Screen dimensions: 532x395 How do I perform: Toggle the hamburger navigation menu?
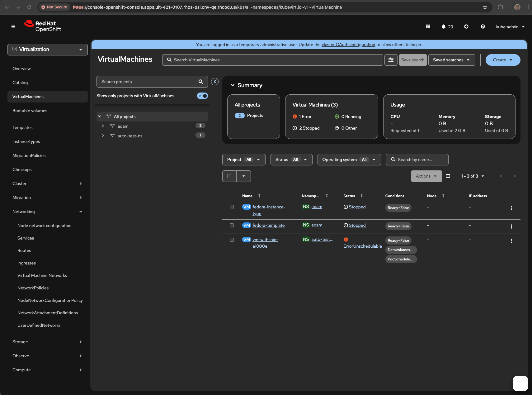[13, 27]
